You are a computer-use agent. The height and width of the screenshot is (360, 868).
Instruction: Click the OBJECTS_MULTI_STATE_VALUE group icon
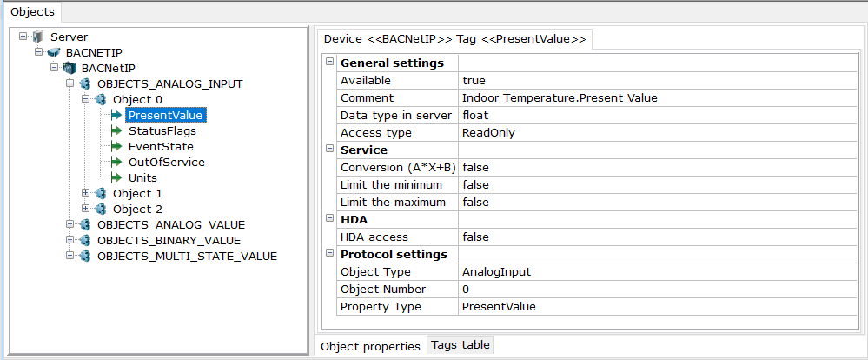tap(84, 256)
